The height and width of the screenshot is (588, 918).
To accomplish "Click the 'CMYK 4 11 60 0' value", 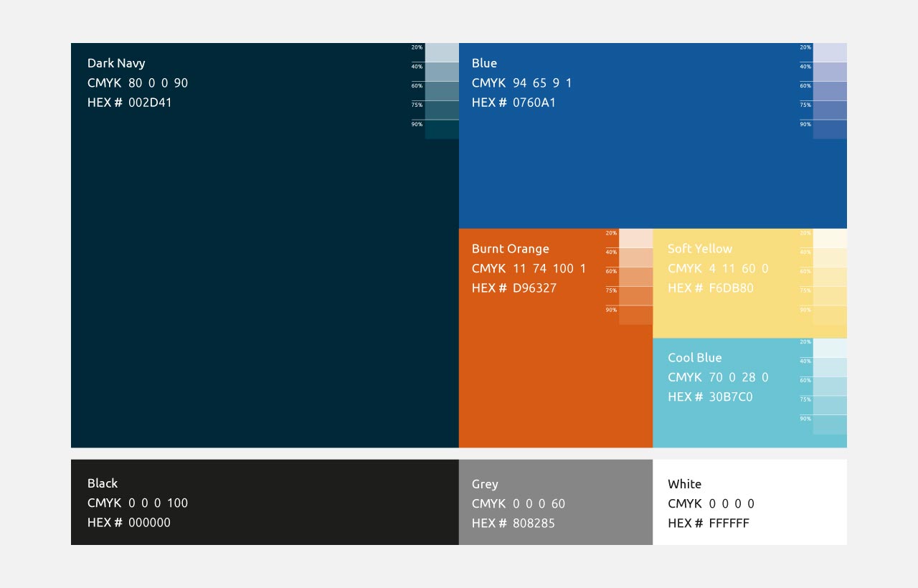I will (718, 269).
